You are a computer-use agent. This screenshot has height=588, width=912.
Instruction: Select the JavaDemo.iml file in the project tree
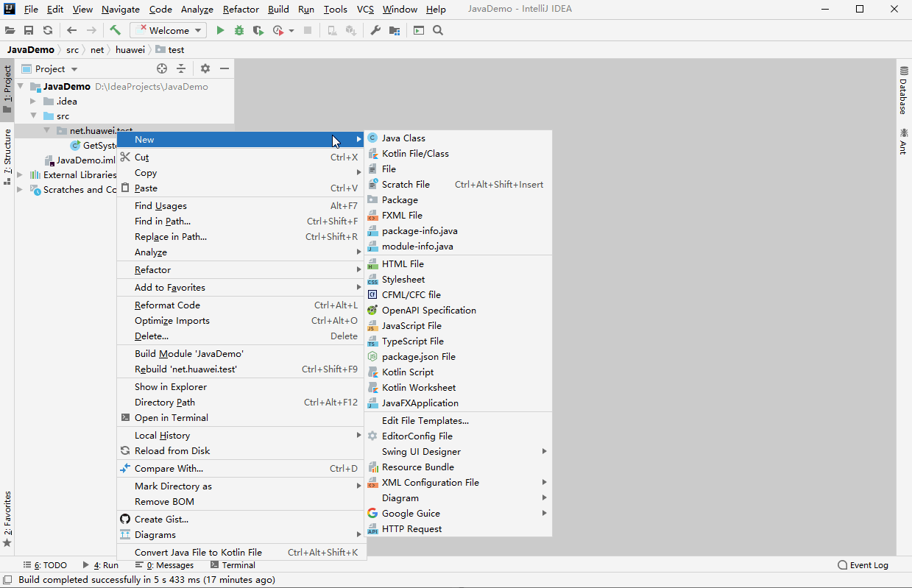click(x=79, y=160)
